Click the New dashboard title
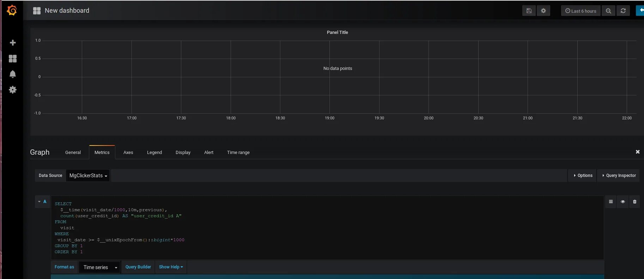The width and height of the screenshot is (644, 279). pos(67,11)
